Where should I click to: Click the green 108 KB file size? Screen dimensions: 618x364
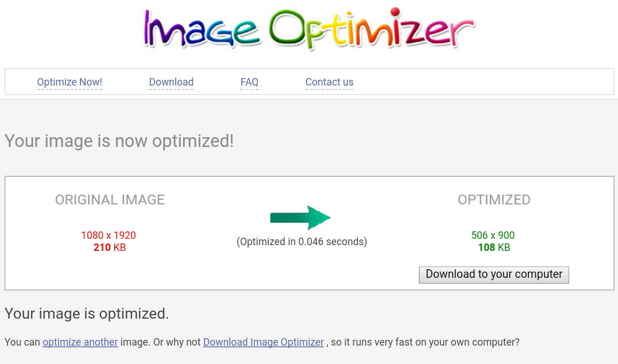point(494,247)
